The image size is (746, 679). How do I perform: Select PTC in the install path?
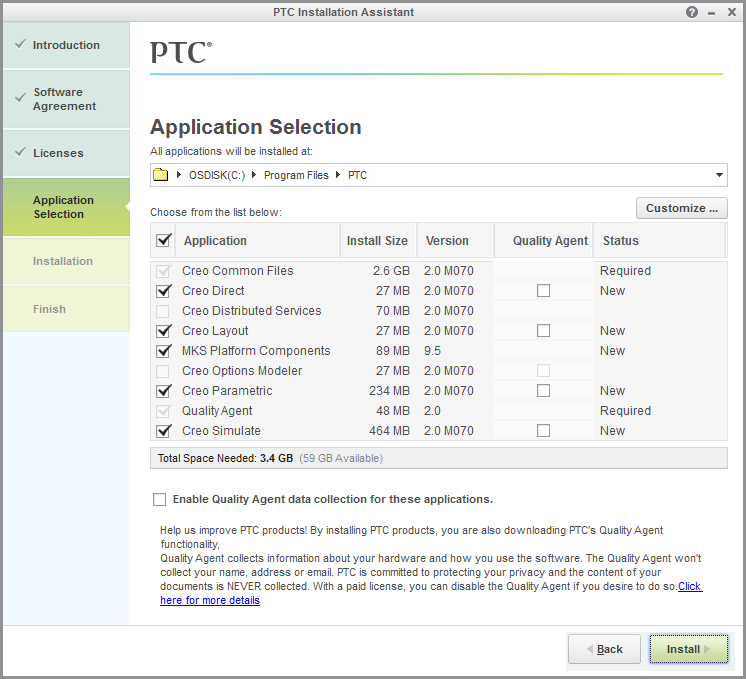click(357, 175)
